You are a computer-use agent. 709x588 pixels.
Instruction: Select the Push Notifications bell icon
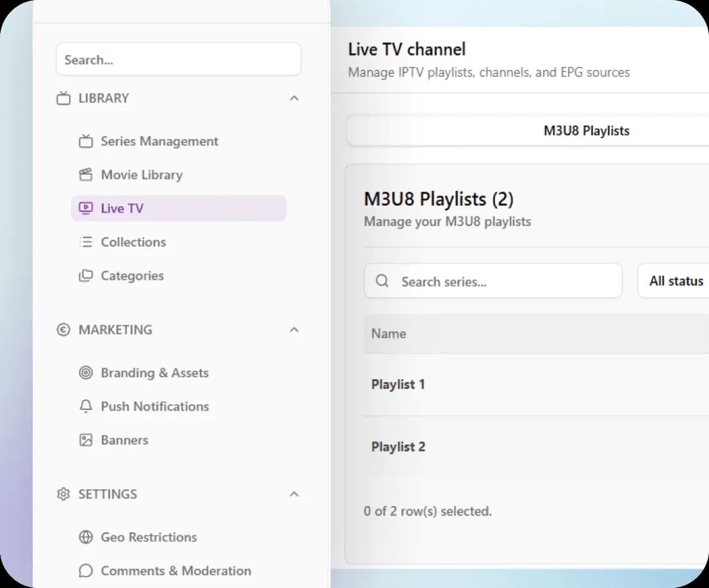(x=86, y=406)
